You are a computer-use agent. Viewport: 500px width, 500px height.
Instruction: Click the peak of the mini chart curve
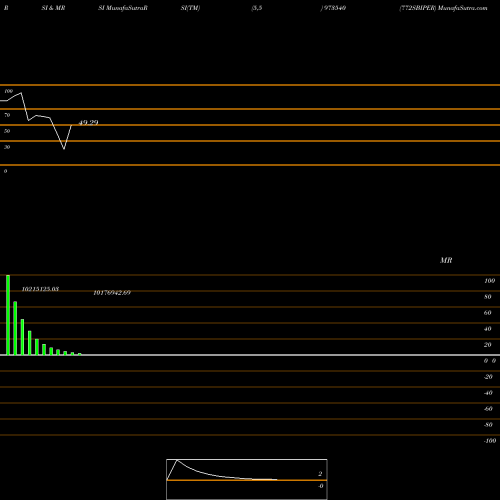click(x=177, y=460)
